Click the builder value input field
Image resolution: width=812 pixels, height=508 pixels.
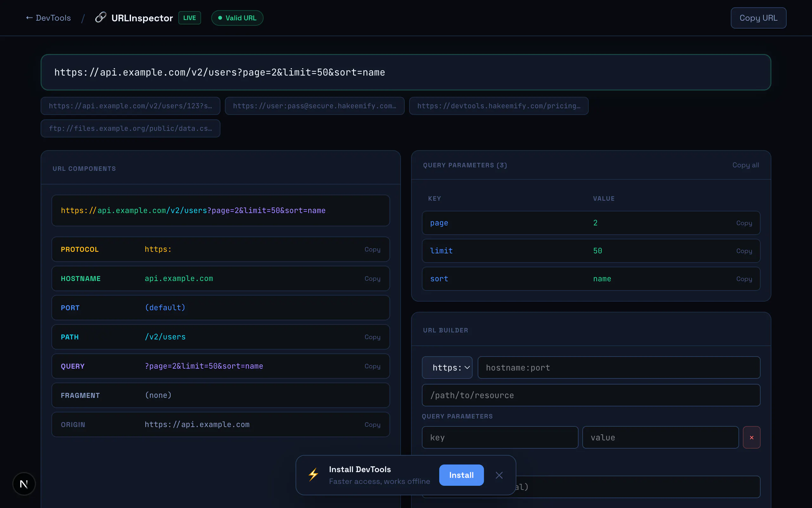(x=660, y=437)
